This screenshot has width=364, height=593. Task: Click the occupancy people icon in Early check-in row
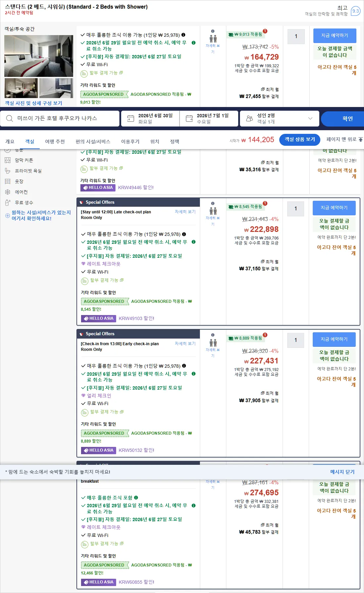click(x=213, y=343)
